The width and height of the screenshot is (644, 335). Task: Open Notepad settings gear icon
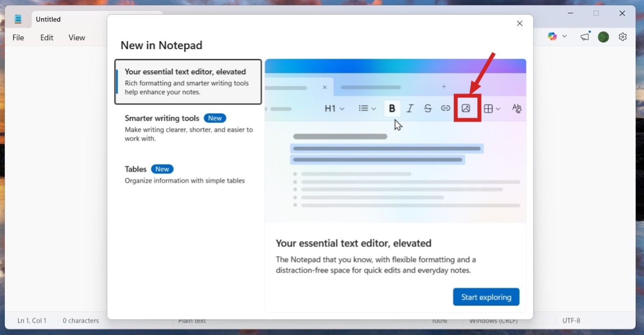pos(623,37)
